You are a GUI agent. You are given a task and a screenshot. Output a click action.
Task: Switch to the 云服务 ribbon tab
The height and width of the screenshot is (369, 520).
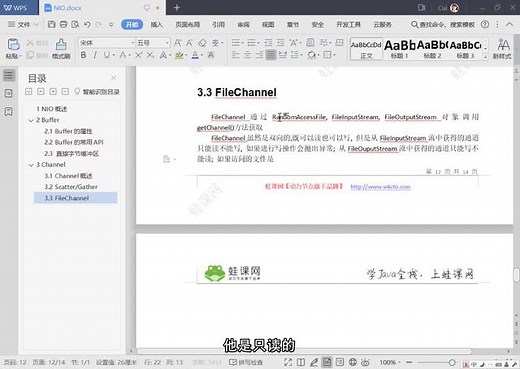tap(382, 24)
